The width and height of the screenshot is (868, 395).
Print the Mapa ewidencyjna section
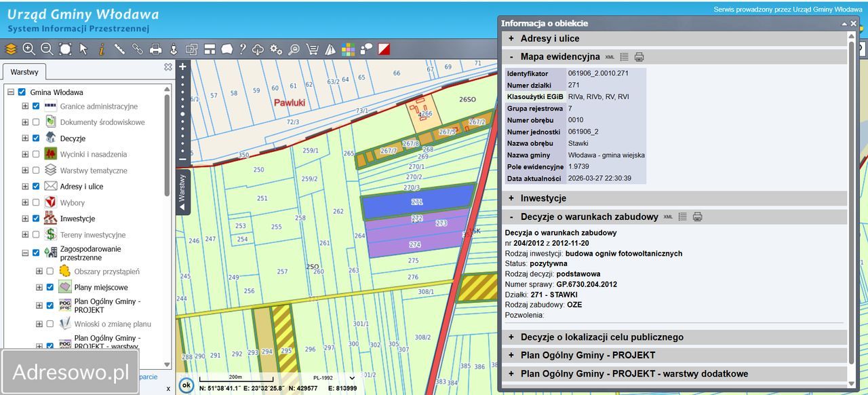tap(639, 57)
